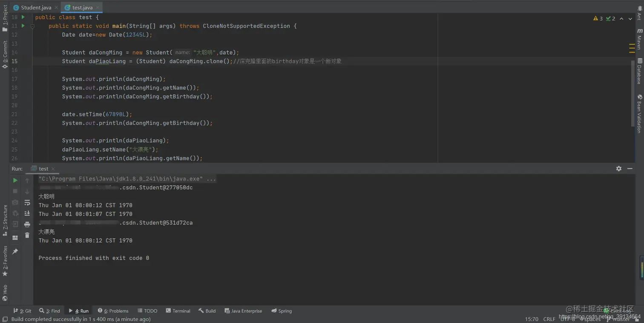Open the Problems tool window
644x323 pixels.
tap(113, 311)
